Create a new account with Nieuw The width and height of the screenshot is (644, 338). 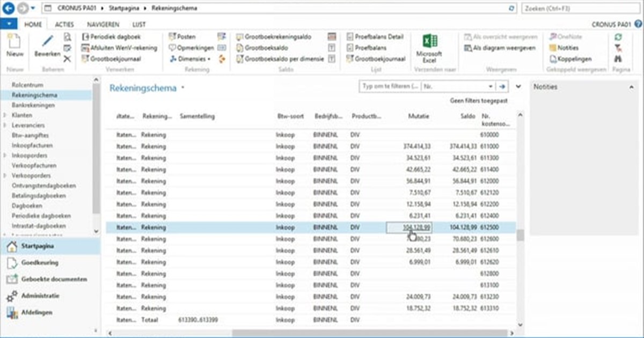14,47
